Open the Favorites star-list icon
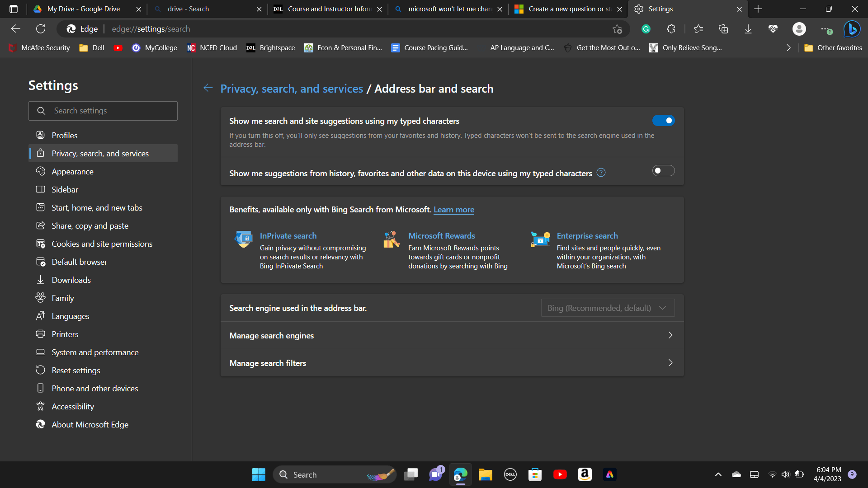The image size is (868, 488). (698, 29)
